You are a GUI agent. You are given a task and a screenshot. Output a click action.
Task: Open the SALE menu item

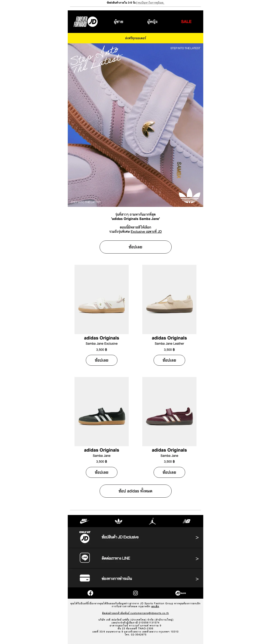tap(186, 22)
